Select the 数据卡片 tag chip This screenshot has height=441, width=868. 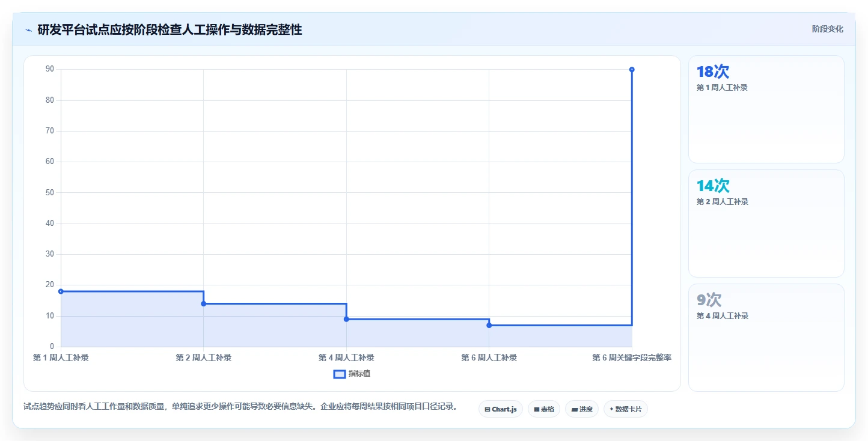point(626,409)
